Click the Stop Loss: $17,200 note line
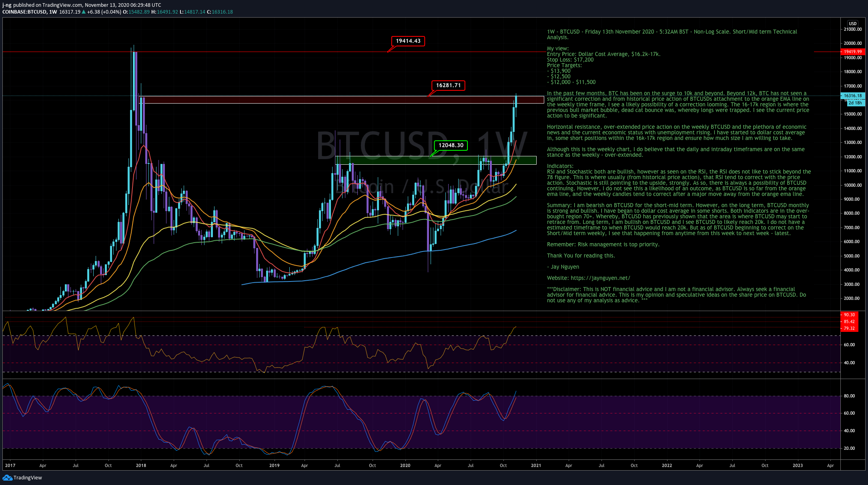 pos(570,60)
